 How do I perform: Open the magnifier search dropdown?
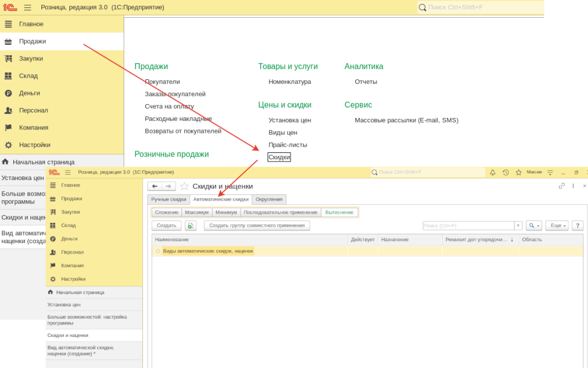tap(534, 225)
